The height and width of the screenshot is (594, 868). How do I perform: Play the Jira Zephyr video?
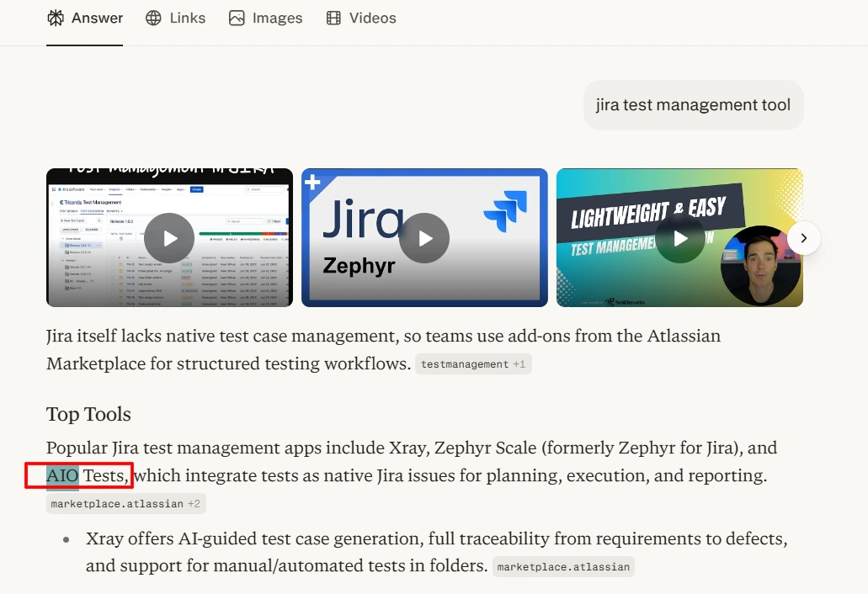[424, 238]
